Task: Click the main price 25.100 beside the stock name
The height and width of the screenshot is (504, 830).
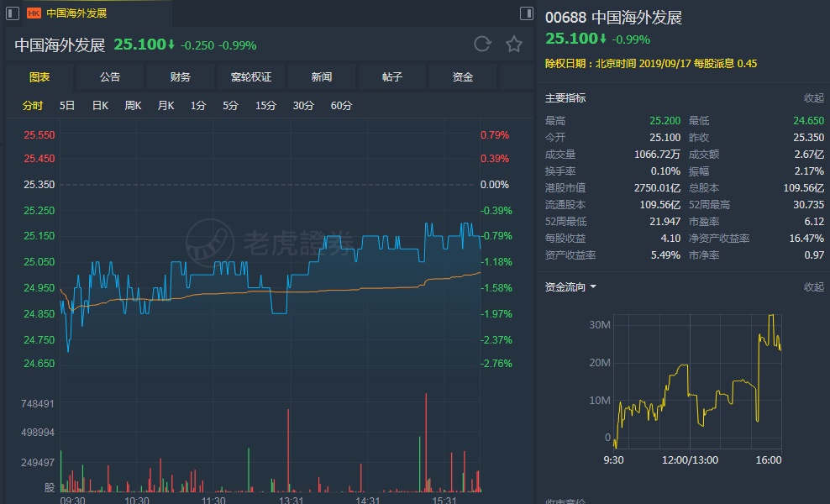Action: 140,45
